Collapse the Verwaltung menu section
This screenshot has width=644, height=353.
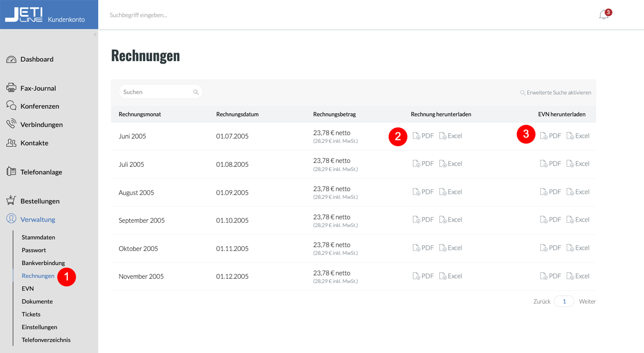pyautogui.click(x=37, y=219)
